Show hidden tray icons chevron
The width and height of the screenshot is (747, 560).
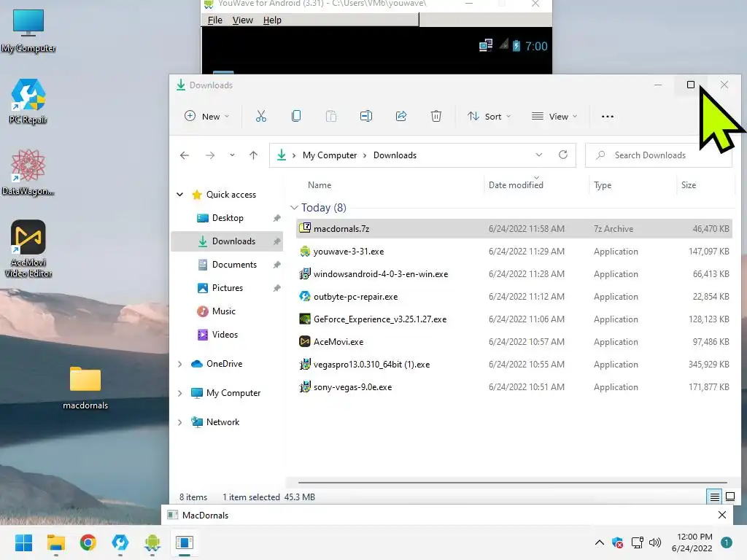point(600,542)
